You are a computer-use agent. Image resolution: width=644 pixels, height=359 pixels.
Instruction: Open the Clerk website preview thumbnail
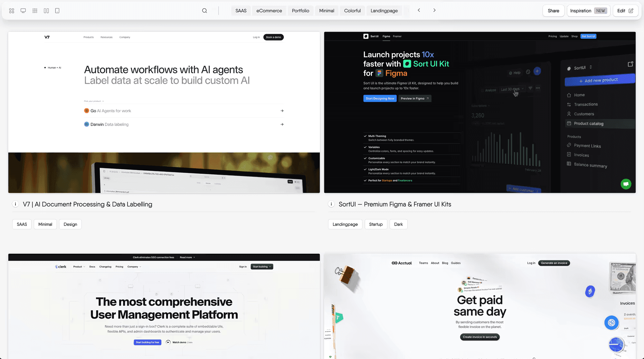(x=164, y=306)
